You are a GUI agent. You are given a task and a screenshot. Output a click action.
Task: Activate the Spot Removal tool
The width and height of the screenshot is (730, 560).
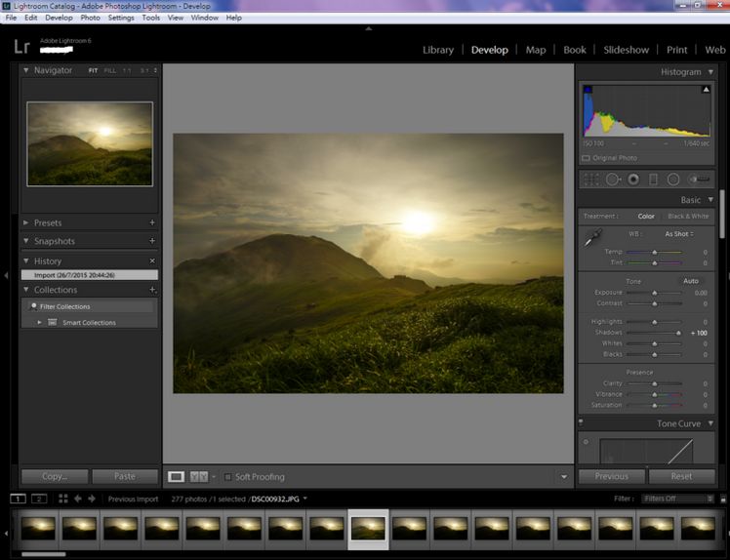(613, 180)
